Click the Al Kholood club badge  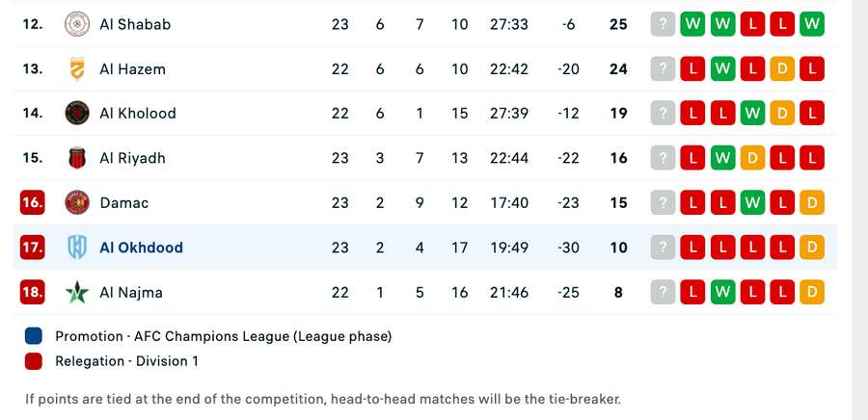76,113
